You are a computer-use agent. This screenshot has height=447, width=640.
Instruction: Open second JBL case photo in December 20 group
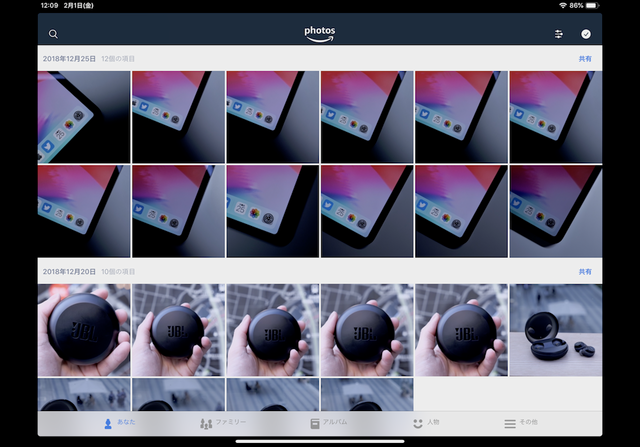point(178,330)
